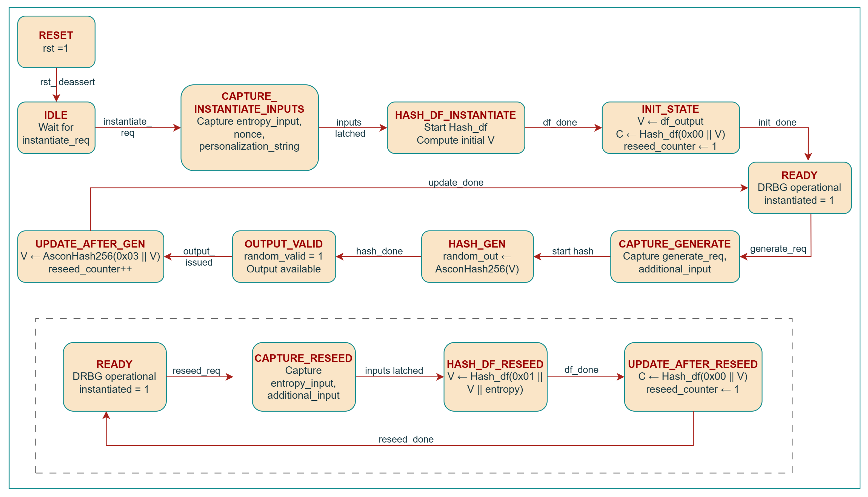Click the CAPTURE_INSTANTIATE_INPUTS state box

pos(250,128)
